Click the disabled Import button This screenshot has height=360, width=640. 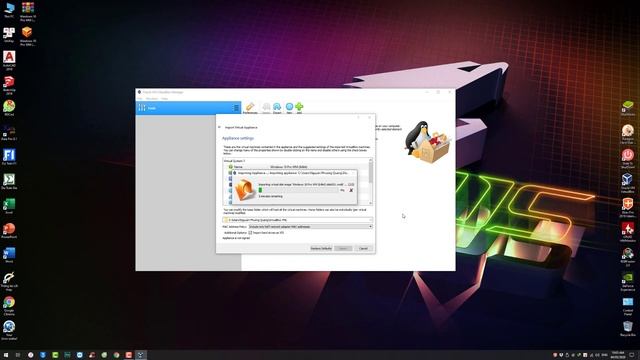[x=343, y=248]
